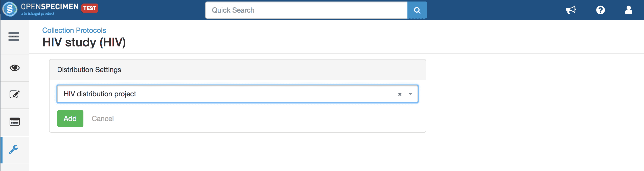This screenshot has width=644, height=171.
Task: Click the magnifier search button
Action: pyautogui.click(x=417, y=10)
